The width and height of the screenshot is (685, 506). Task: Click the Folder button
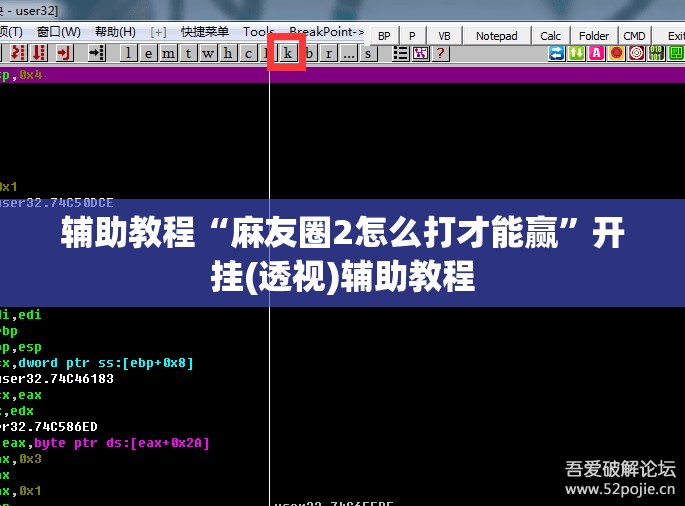click(x=594, y=36)
